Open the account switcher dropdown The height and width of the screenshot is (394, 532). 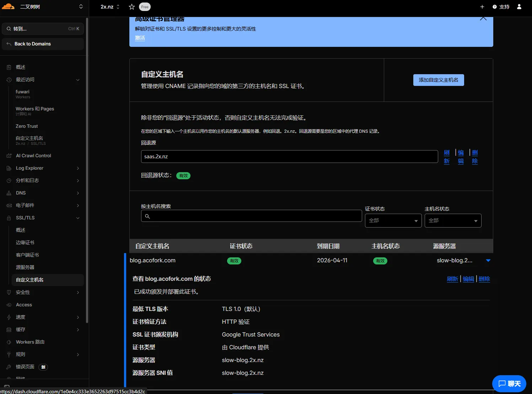click(81, 7)
